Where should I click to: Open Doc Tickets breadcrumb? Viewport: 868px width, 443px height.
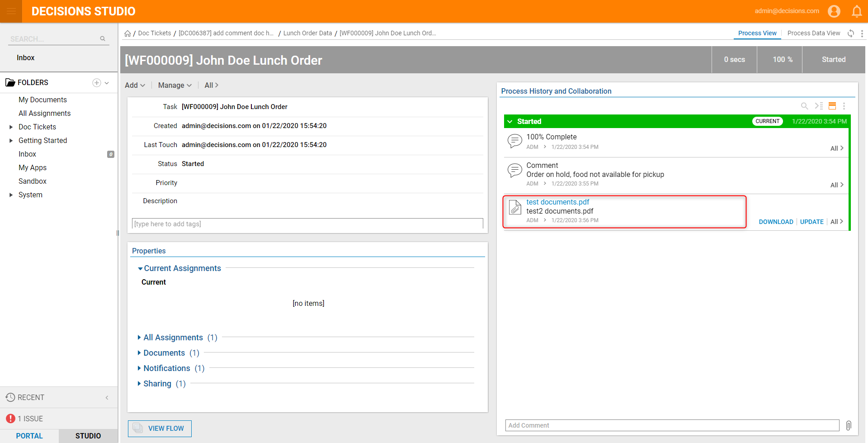coord(155,33)
